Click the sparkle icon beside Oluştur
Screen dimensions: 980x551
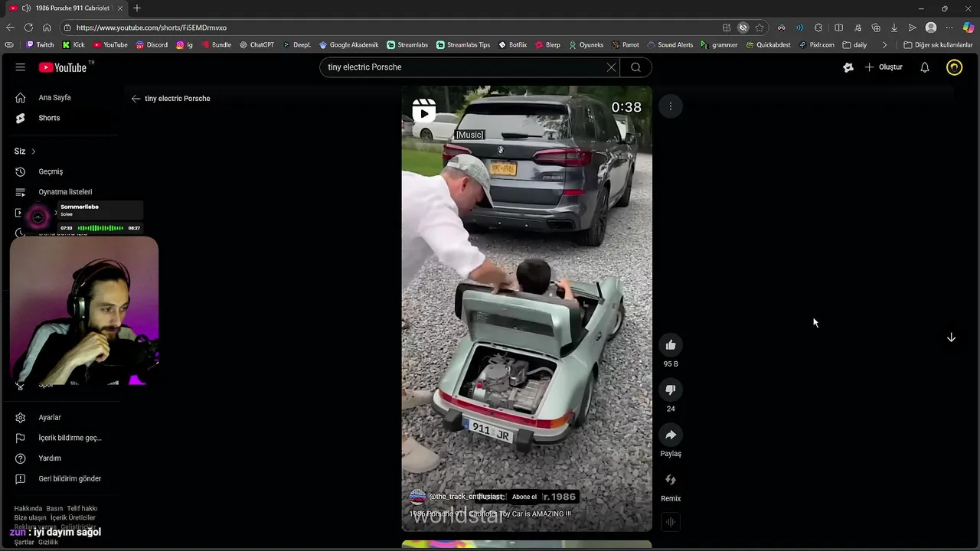click(848, 67)
